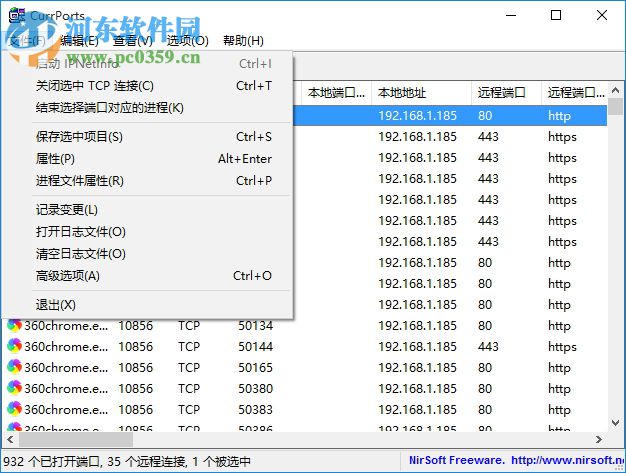The image size is (626, 473).
Task: Click local port 50134 cell
Action: pyautogui.click(x=256, y=326)
